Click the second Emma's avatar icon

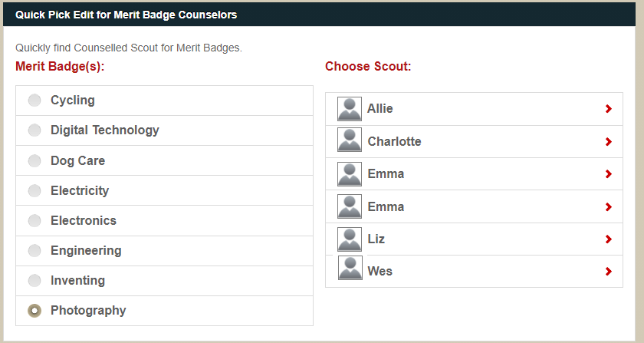pyautogui.click(x=350, y=206)
